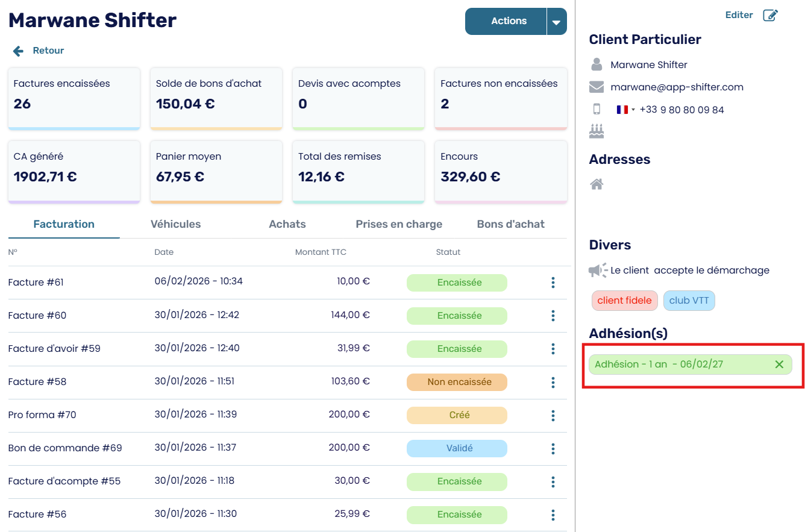Click the Pro forma #70 row label
This screenshot has height=532, width=805.
tap(42, 415)
